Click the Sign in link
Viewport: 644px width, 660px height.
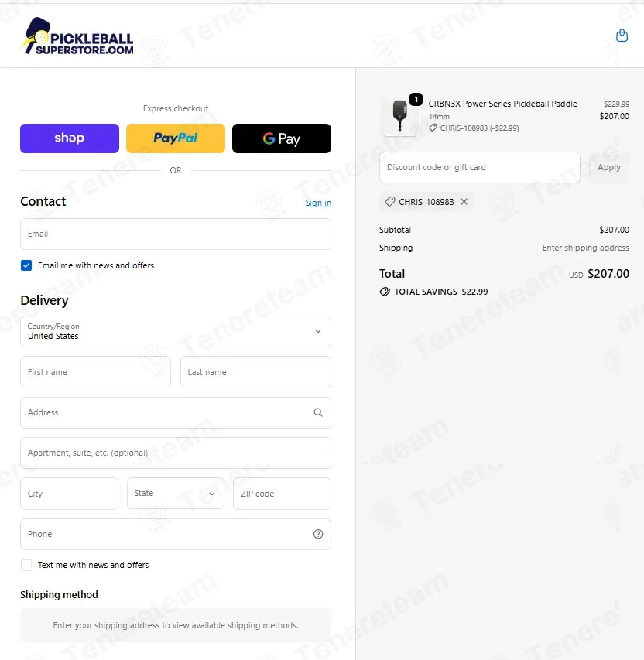pos(318,203)
